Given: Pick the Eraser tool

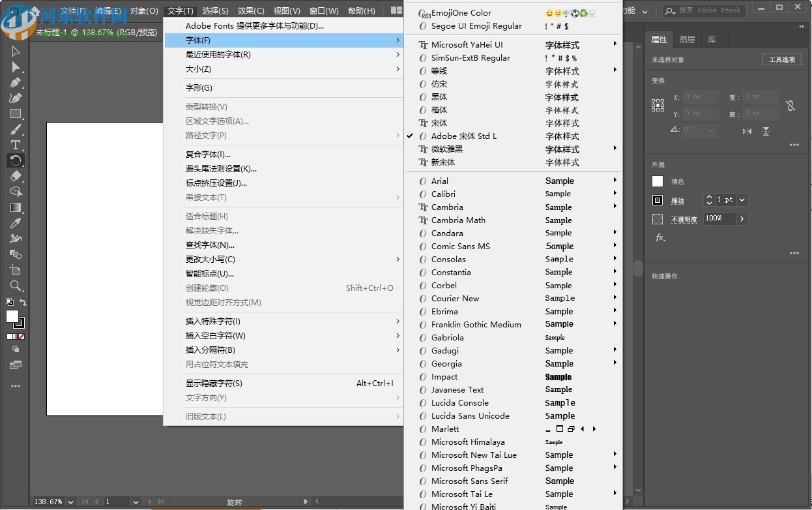Looking at the screenshot, I should [x=14, y=176].
